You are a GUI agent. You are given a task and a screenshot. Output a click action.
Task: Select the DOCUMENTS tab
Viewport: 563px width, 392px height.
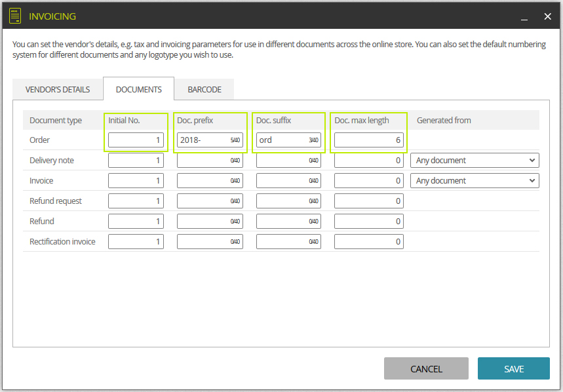(x=138, y=89)
